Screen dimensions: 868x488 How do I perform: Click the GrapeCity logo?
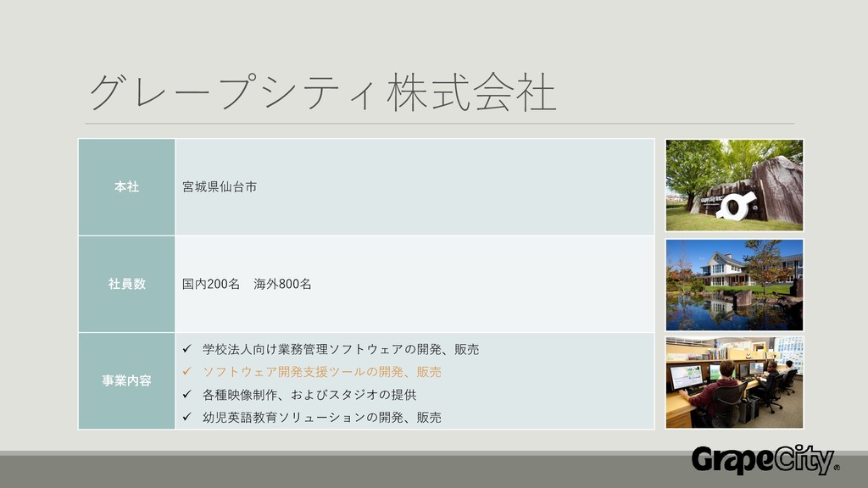tap(765, 460)
